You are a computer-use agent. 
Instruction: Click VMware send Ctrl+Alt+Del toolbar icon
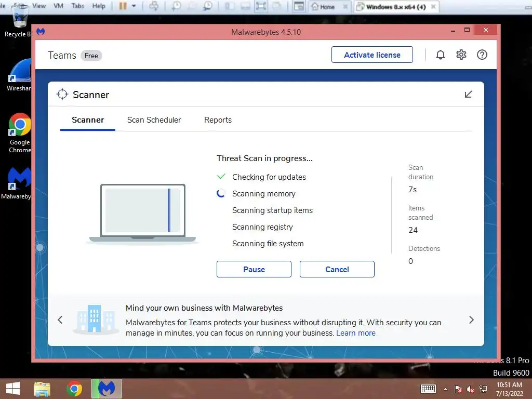tap(154, 6)
